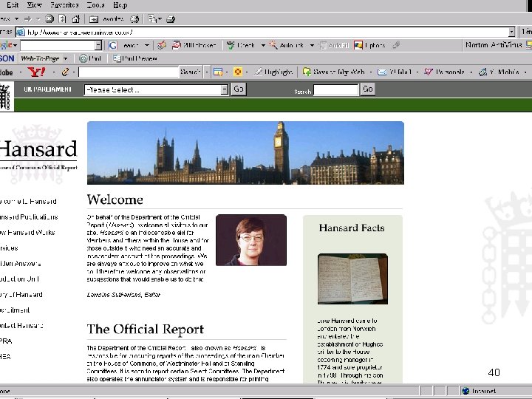Open the Favorites toolbar button
The height and width of the screenshot is (399, 532).
(108, 19)
